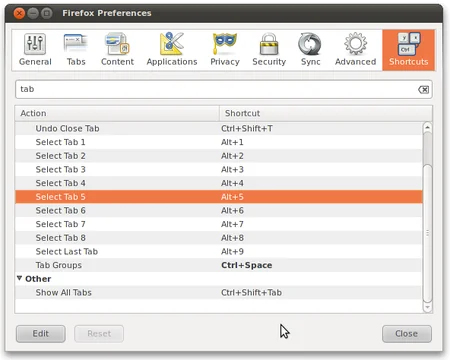
Task: Select the Select Tab 8 row
Action: tap(219, 238)
